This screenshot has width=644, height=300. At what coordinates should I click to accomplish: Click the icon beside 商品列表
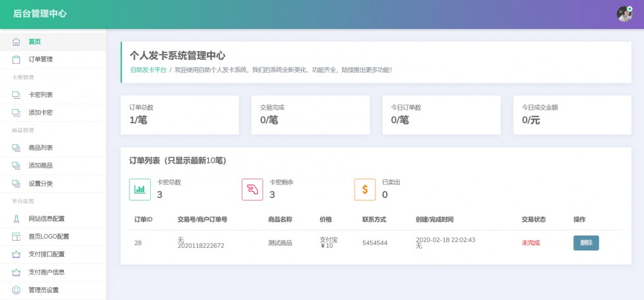click(x=16, y=148)
